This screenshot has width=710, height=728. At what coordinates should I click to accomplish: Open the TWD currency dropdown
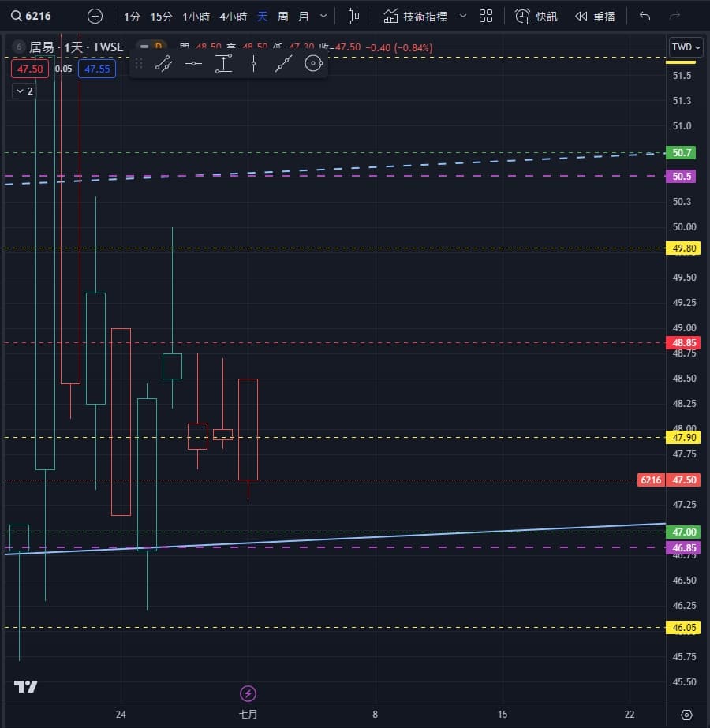(x=686, y=47)
